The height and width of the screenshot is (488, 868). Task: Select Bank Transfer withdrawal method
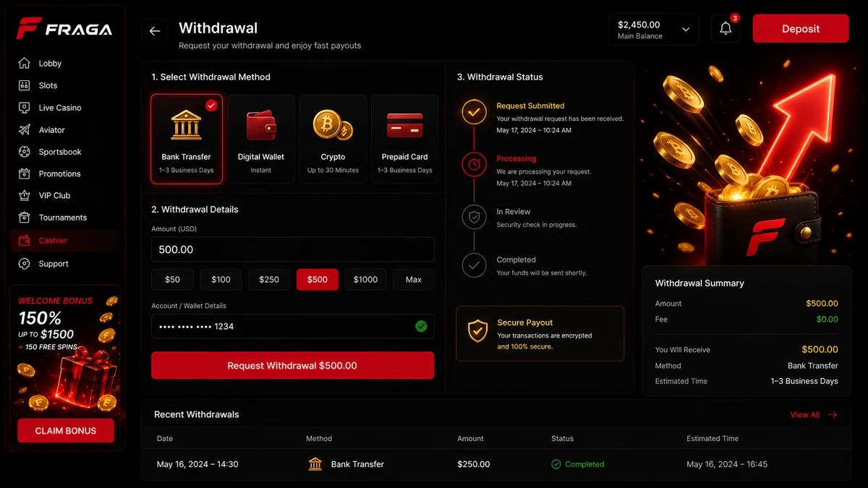tap(187, 139)
